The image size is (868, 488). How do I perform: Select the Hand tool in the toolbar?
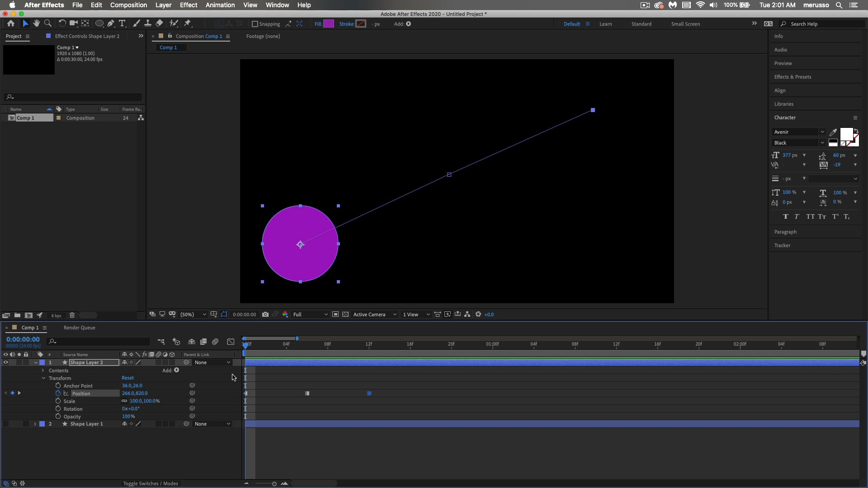(36, 23)
